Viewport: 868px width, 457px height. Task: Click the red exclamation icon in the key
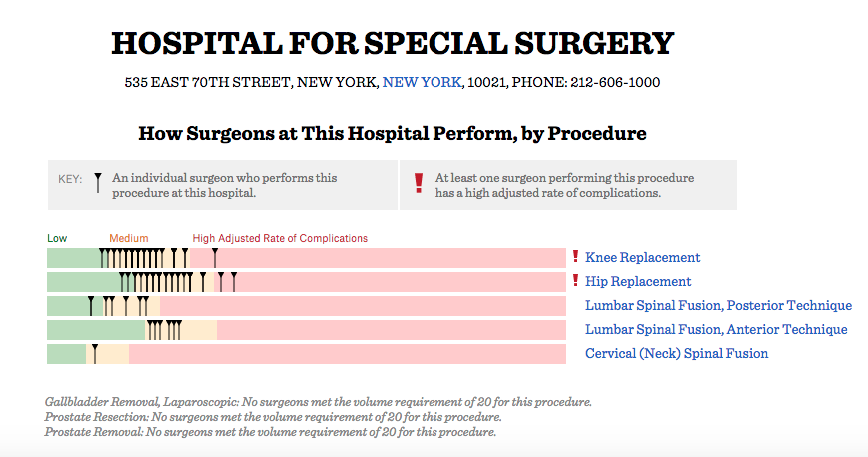[419, 184]
